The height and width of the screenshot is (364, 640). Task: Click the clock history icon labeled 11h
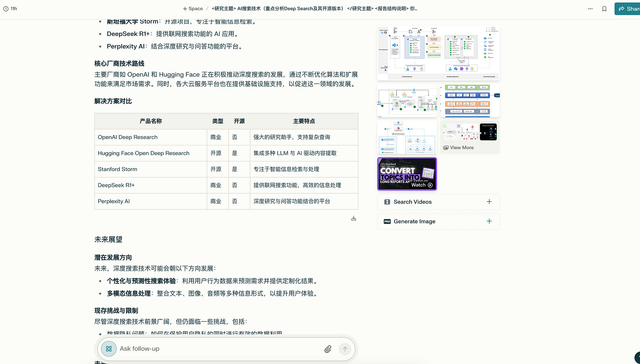coord(10,8)
